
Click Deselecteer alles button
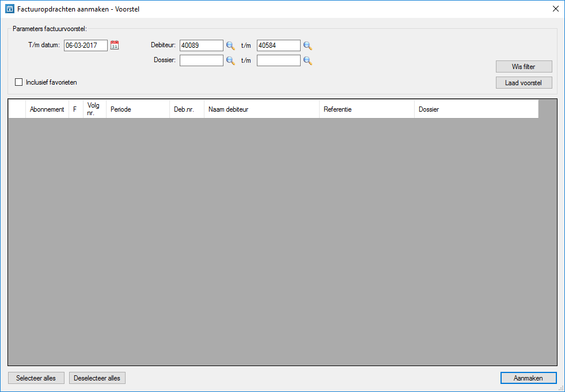[97, 378]
